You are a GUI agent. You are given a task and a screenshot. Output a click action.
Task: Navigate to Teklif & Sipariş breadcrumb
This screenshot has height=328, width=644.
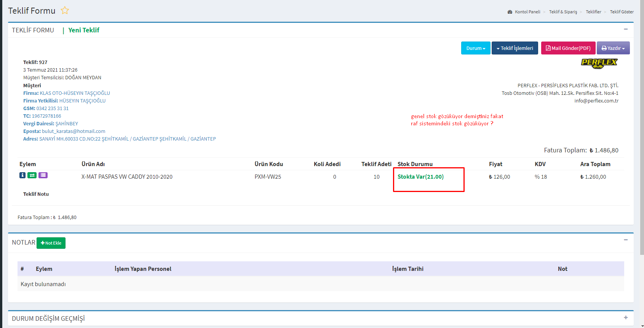563,12
